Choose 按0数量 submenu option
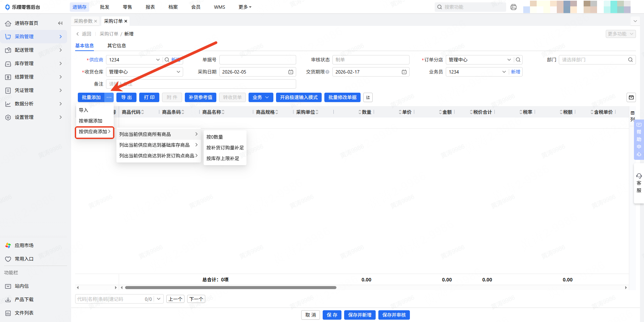This screenshot has width=644, height=322. 225,137
